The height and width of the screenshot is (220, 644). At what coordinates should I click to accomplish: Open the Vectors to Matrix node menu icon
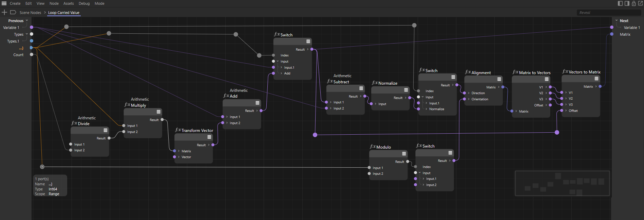pos(596,79)
